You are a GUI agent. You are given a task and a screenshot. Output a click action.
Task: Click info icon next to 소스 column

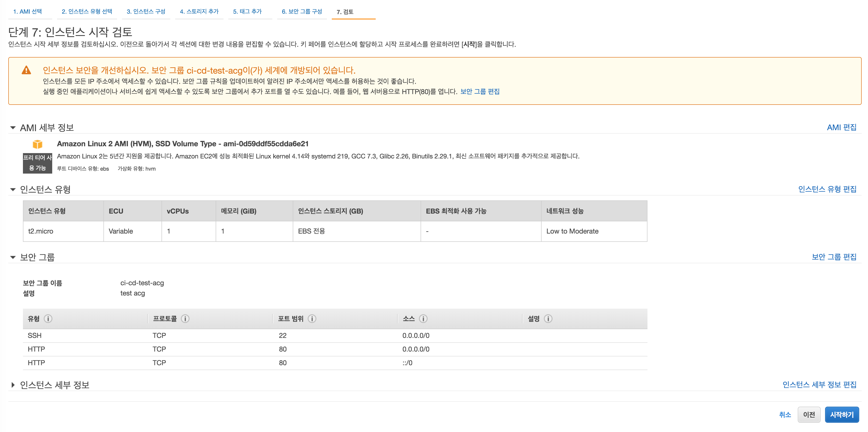(423, 319)
